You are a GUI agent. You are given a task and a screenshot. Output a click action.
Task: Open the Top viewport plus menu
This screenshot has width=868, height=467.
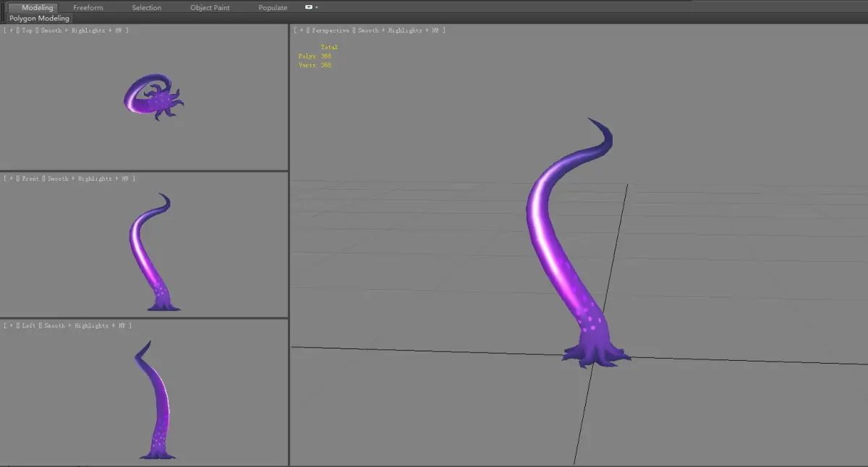point(12,30)
